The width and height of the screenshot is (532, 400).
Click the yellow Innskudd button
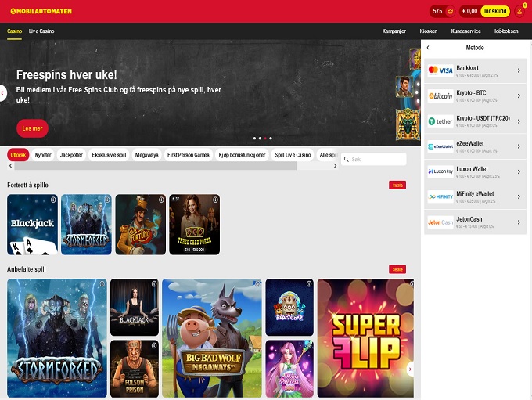(x=495, y=11)
